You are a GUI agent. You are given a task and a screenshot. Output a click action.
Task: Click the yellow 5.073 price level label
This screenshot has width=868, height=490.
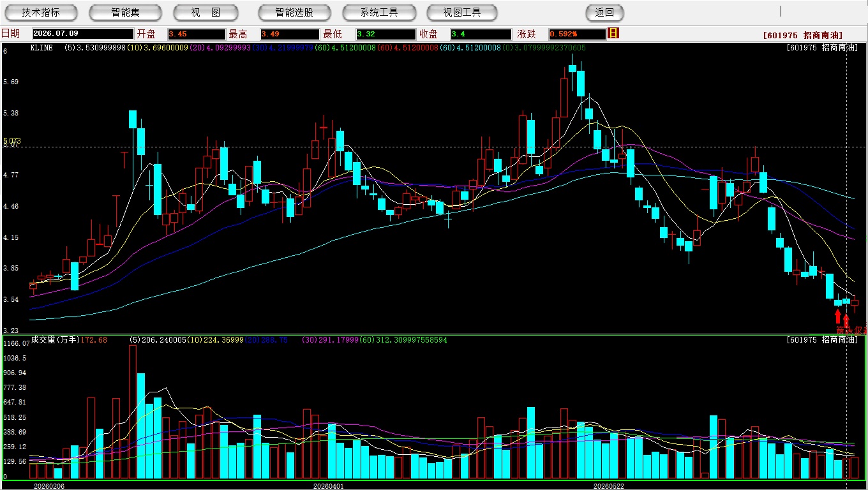pos(12,140)
